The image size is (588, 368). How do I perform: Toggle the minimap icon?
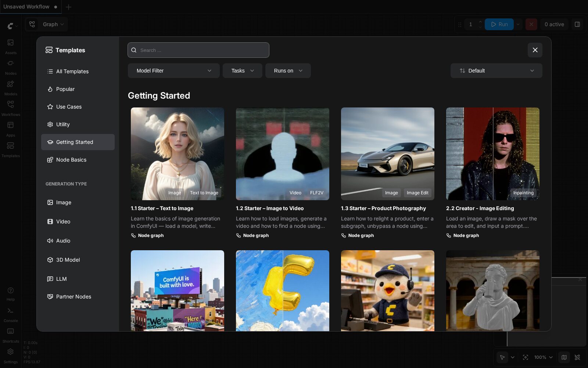564,357
